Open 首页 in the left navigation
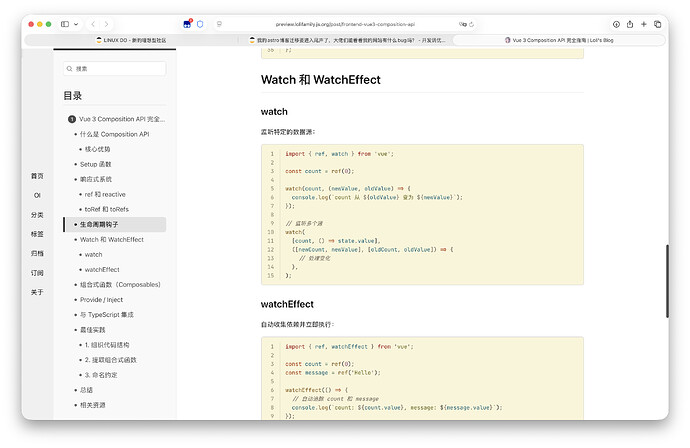Screen dimensions: 690x448 tap(37, 176)
